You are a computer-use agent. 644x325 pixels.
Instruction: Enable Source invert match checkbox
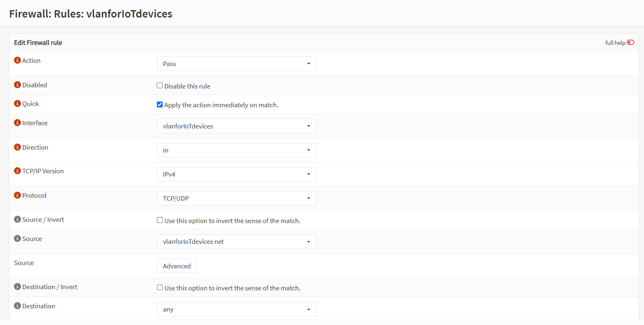click(160, 220)
